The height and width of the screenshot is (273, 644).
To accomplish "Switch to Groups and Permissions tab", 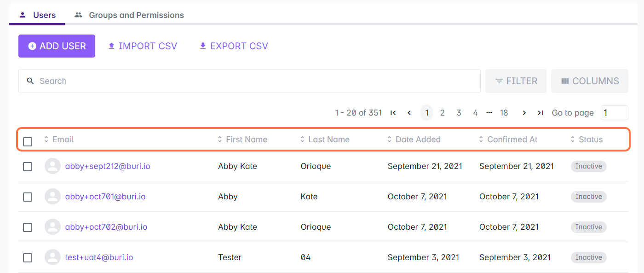I will pyautogui.click(x=136, y=15).
